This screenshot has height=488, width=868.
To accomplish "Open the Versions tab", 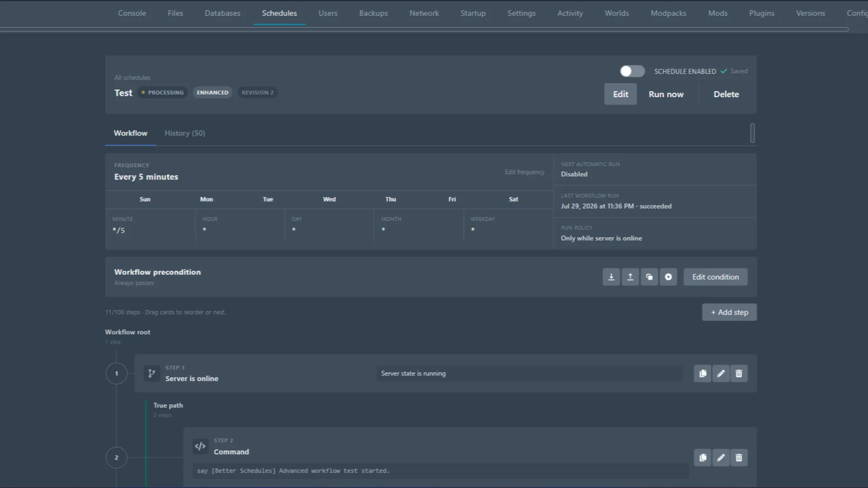I will [811, 13].
